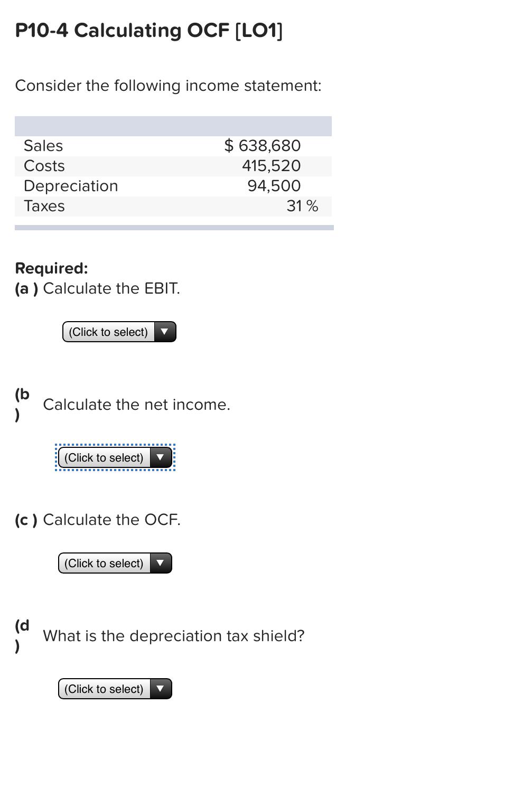Click the arrow icon on OCF dropdown
Screen dimensions: 532x788
pyautogui.click(x=160, y=563)
